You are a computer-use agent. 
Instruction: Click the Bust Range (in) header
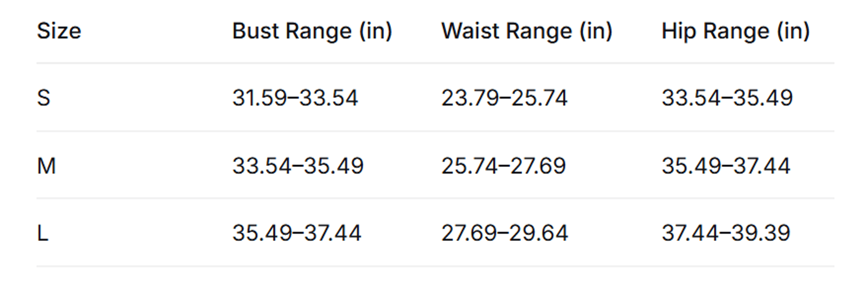click(x=312, y=31)
